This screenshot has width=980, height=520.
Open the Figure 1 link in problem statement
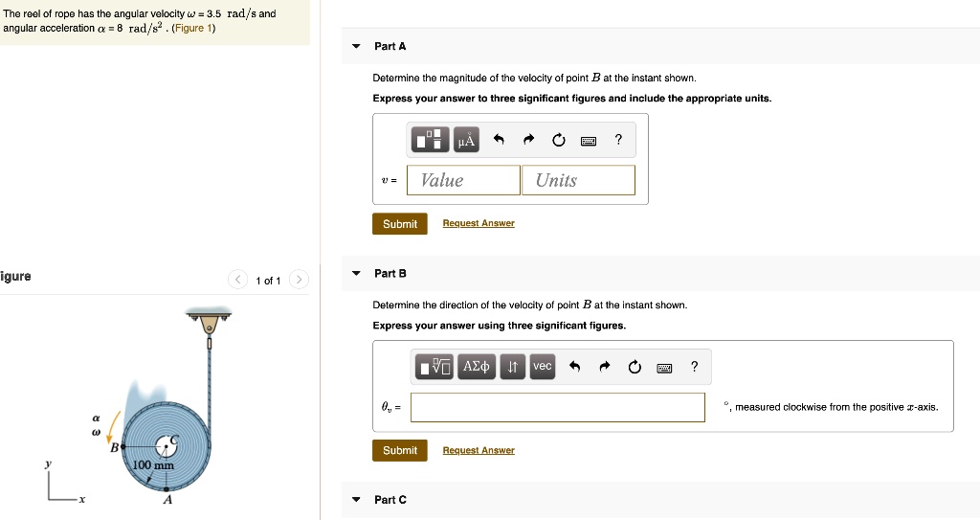click(194, 28)
